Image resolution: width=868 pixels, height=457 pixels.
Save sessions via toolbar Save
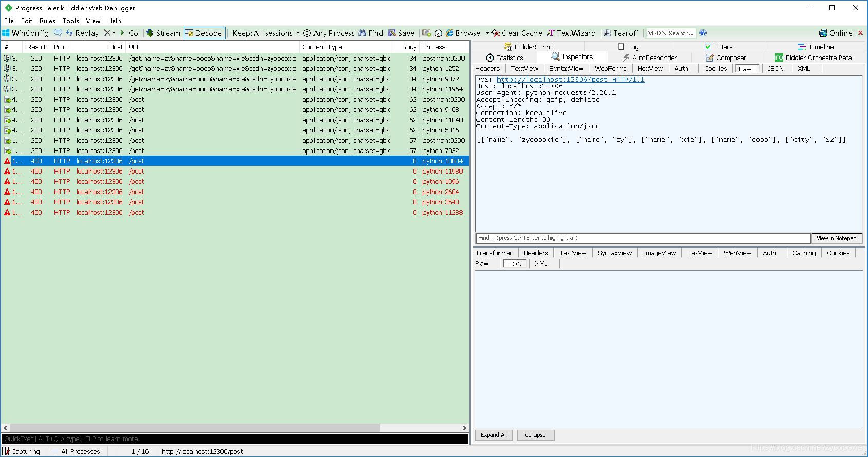click(x=401, y=33)
